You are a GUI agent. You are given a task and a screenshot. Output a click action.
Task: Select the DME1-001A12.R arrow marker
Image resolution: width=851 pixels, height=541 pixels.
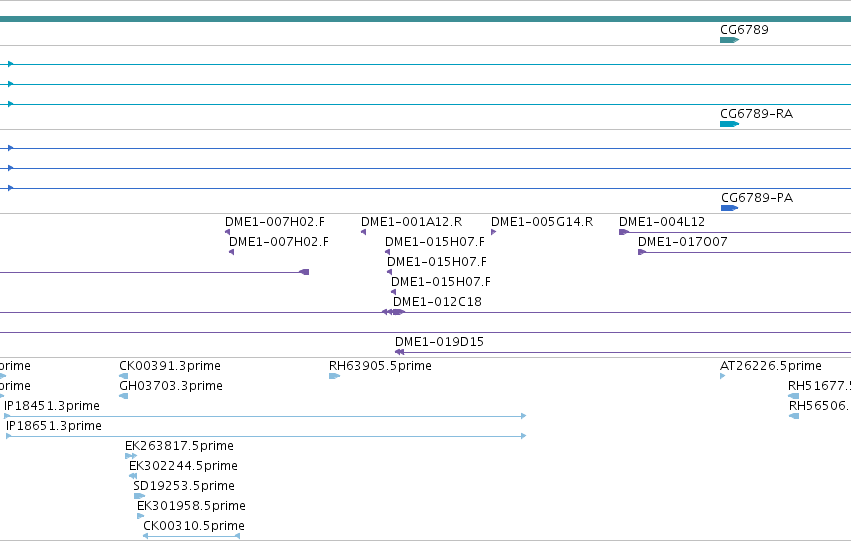tap(364, 232)
